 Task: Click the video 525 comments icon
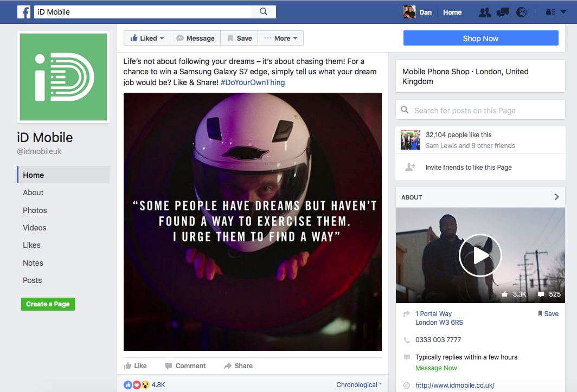pyautogui.click(x=541, y=294)
